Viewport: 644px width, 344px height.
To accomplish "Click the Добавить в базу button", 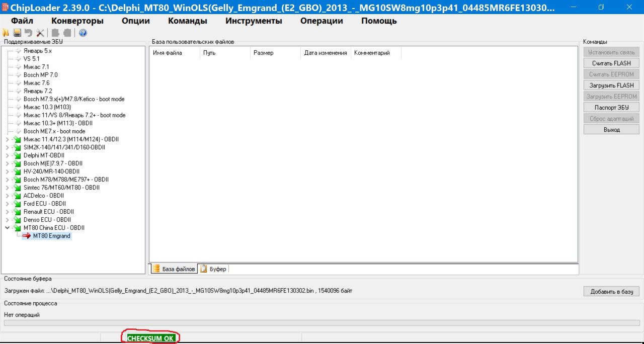I will point(611,291).
